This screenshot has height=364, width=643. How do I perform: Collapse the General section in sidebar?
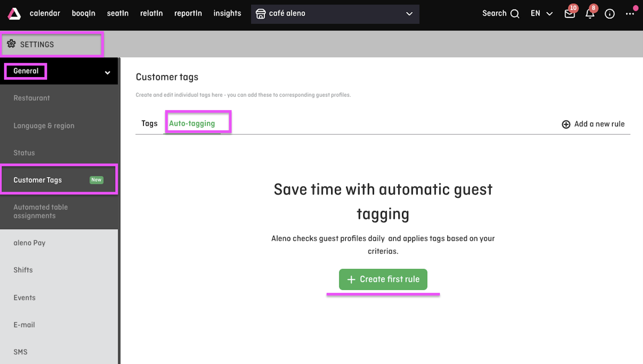(x=107, y=73)
